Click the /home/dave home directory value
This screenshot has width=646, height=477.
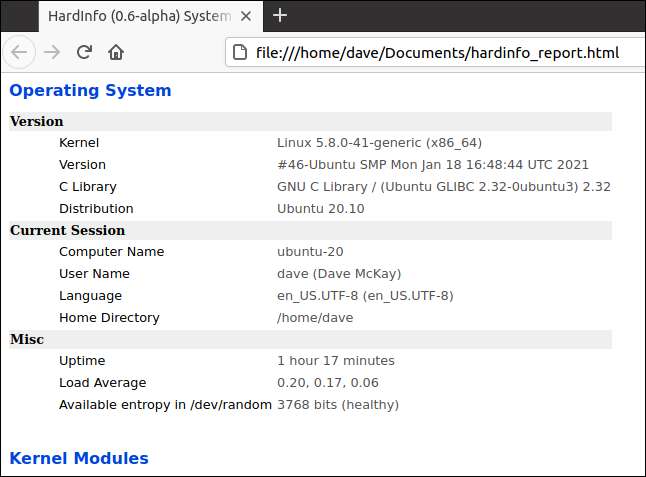click(315, 318)
